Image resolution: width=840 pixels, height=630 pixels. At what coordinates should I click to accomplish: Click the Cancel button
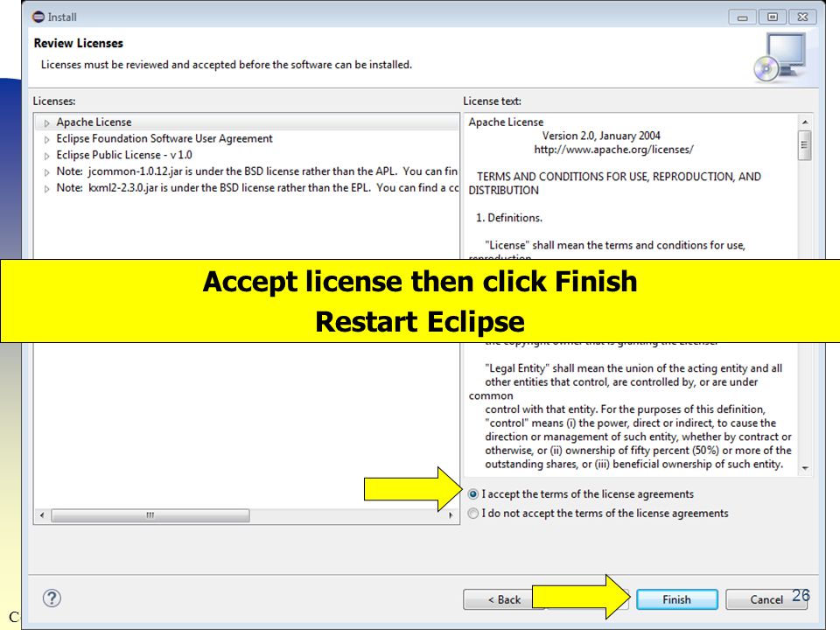pyautogui.click(x=766, y=599)
